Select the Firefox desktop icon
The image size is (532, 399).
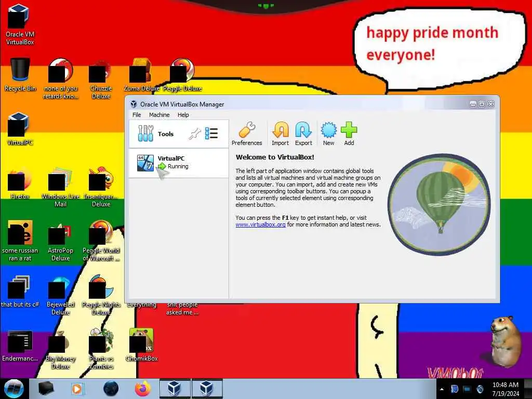point(20,182)
